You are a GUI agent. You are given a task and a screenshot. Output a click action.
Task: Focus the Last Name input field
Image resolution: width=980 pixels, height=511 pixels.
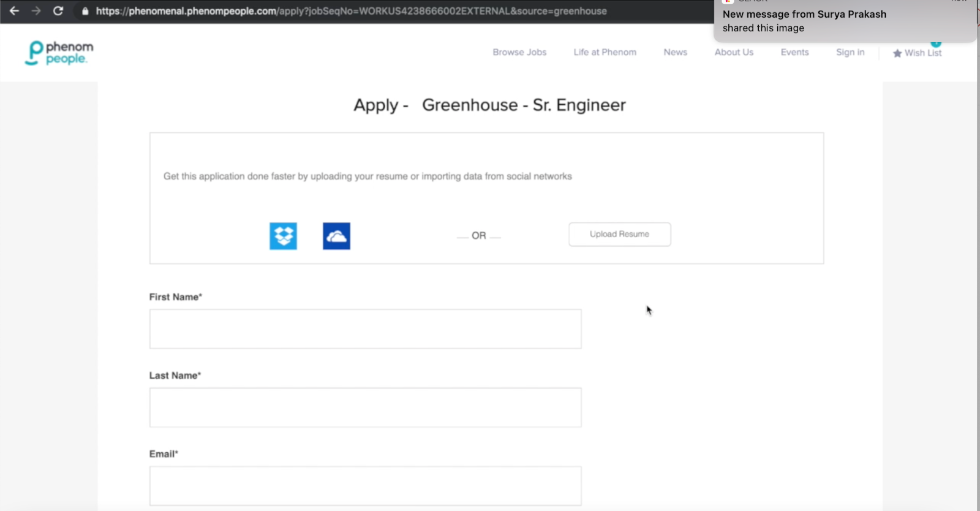tap(366, 407)
